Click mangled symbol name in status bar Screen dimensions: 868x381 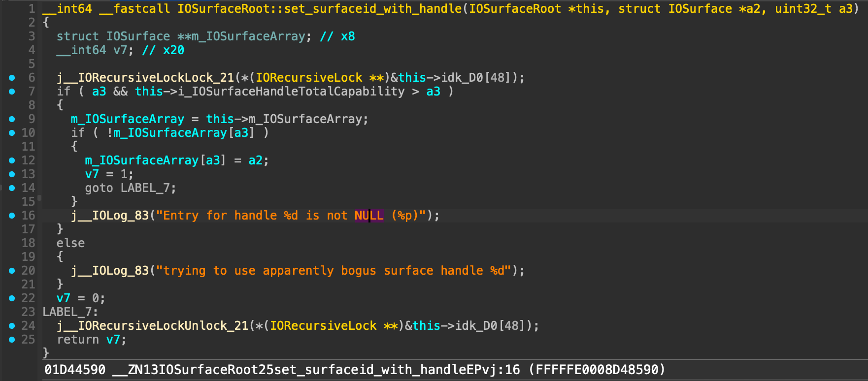309,370
